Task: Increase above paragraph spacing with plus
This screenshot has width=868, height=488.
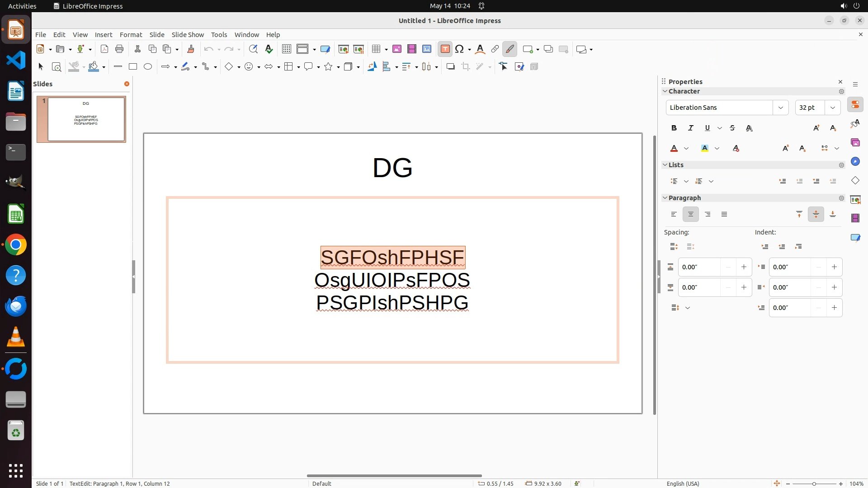Action: click(x=744, y=267)
